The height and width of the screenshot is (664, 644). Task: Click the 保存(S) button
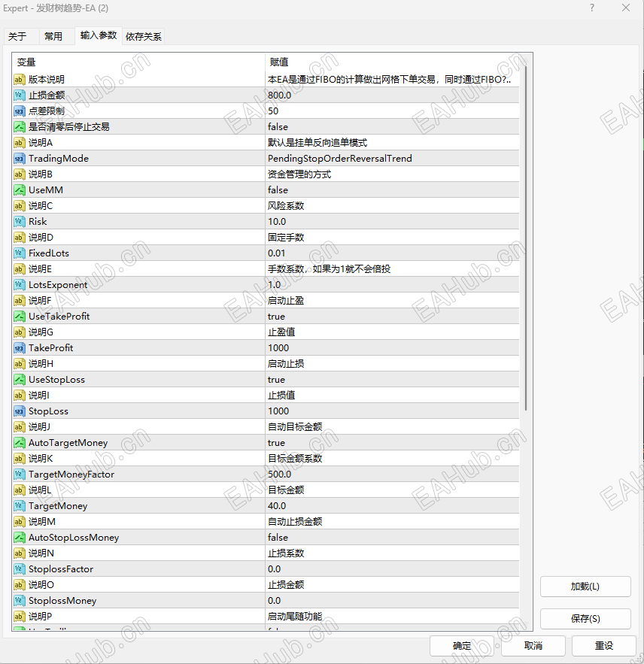click(585, 619)
